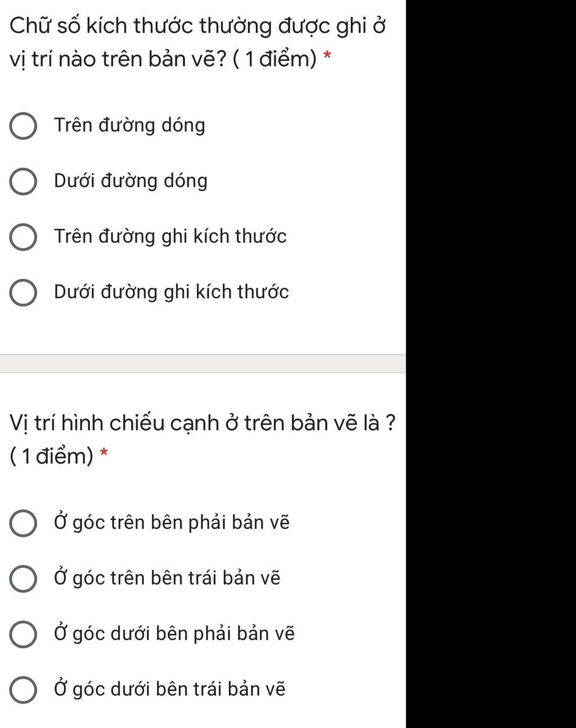Pick the 'Dưới đường ghi kích thước' radio circle

[24, 293]
